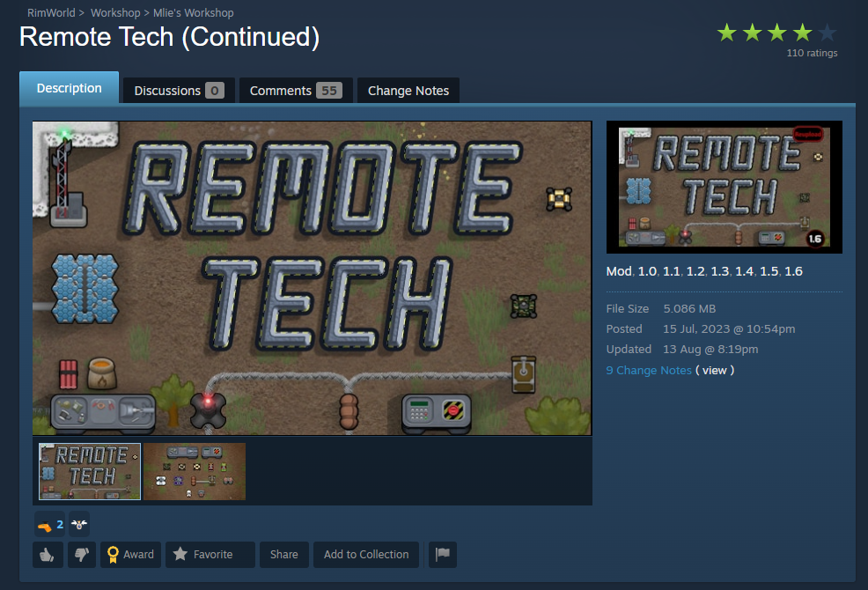
Task: Filter by version tag 1.4
Action: click(745, 271)
